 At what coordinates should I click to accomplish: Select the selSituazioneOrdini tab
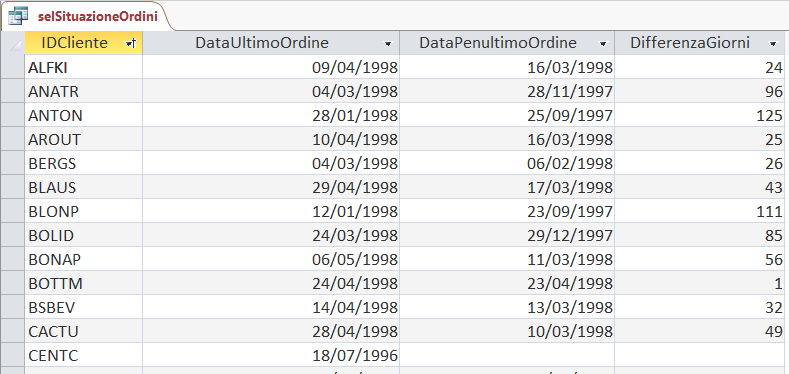(88, 16)
